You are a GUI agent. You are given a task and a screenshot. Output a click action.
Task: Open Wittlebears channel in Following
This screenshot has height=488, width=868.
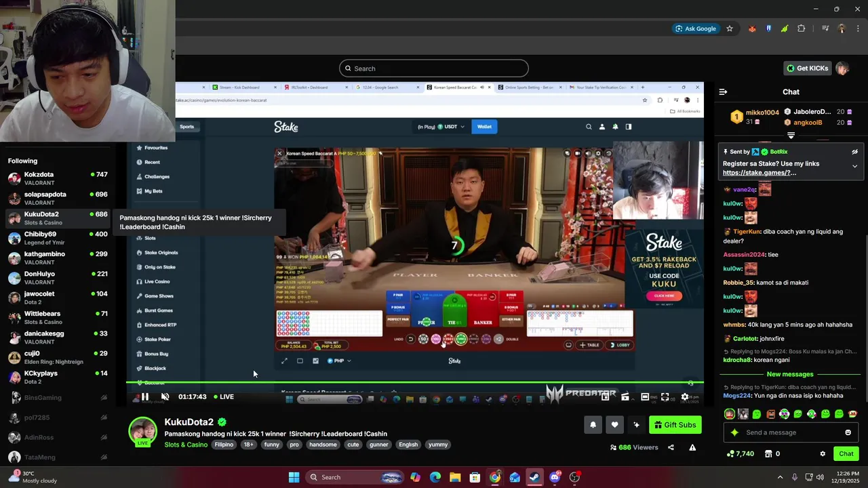coord(58,317)
